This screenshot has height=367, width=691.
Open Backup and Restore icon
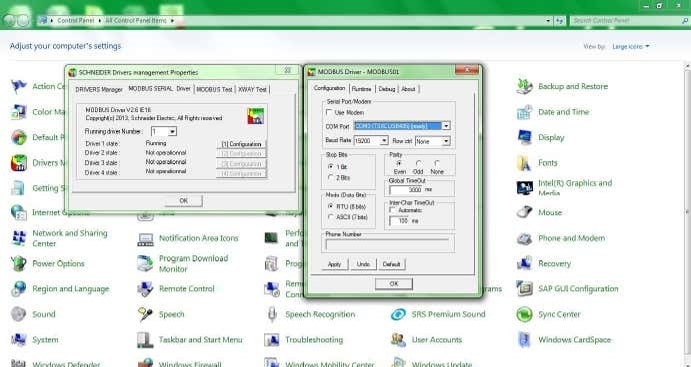[524, 87]
